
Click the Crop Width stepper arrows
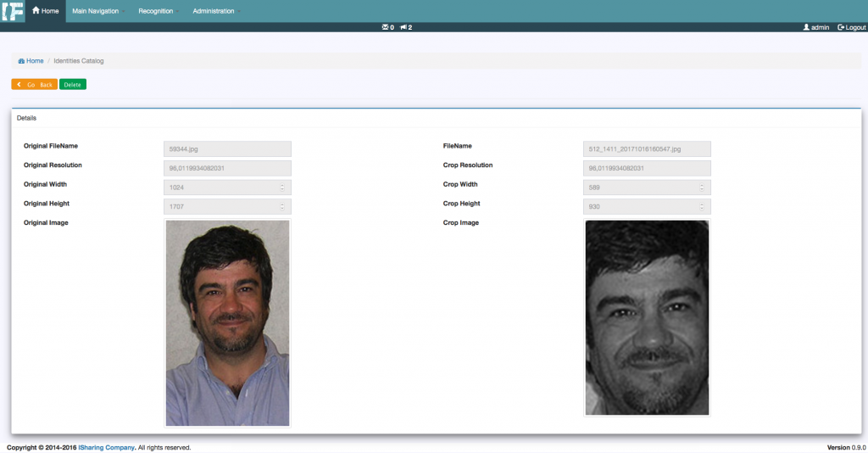coord(702,187)
